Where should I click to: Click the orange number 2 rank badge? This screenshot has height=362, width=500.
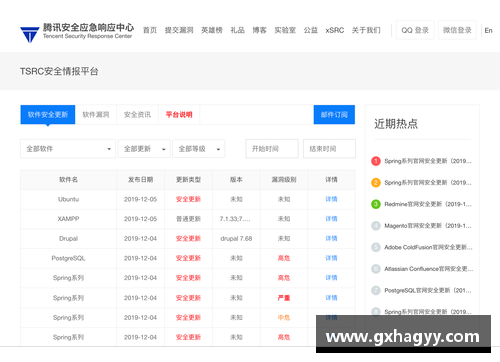coord(376,183)
